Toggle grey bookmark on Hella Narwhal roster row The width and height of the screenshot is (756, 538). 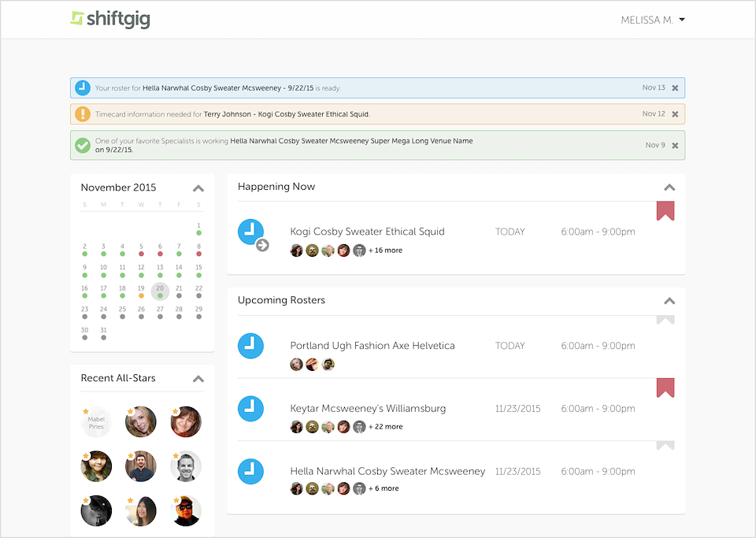665,445
